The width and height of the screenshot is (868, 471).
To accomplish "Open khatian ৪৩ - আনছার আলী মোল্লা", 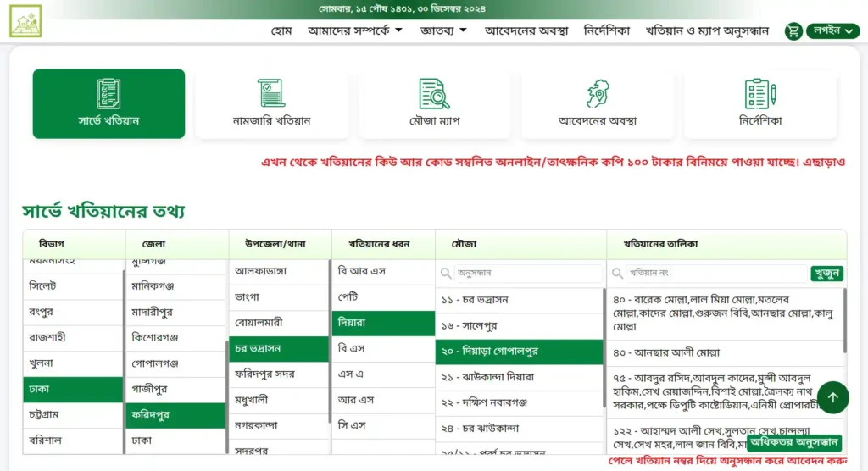I will pyautogui.click(x=725, y=352).
